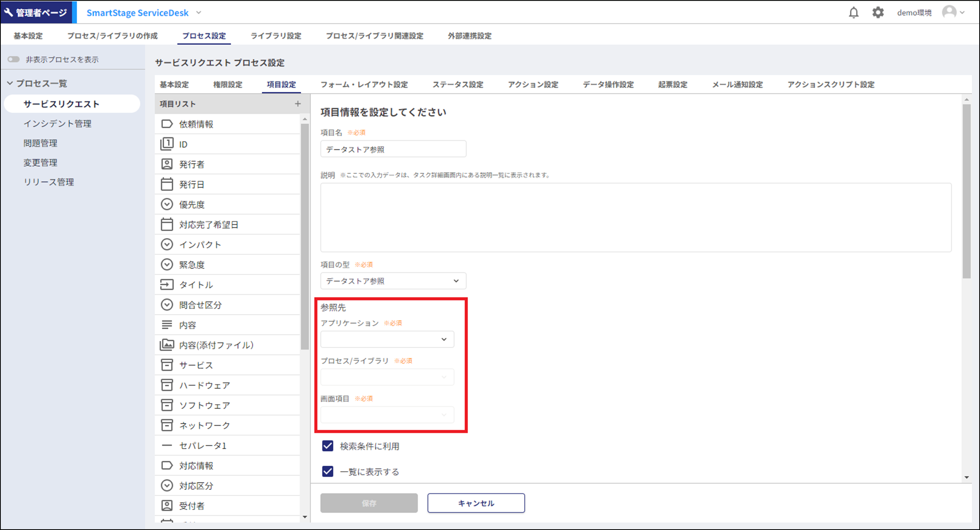The image size is (980, 530).
Task: Click the plus icon in 項目リスト header
Action: (298, 104)
